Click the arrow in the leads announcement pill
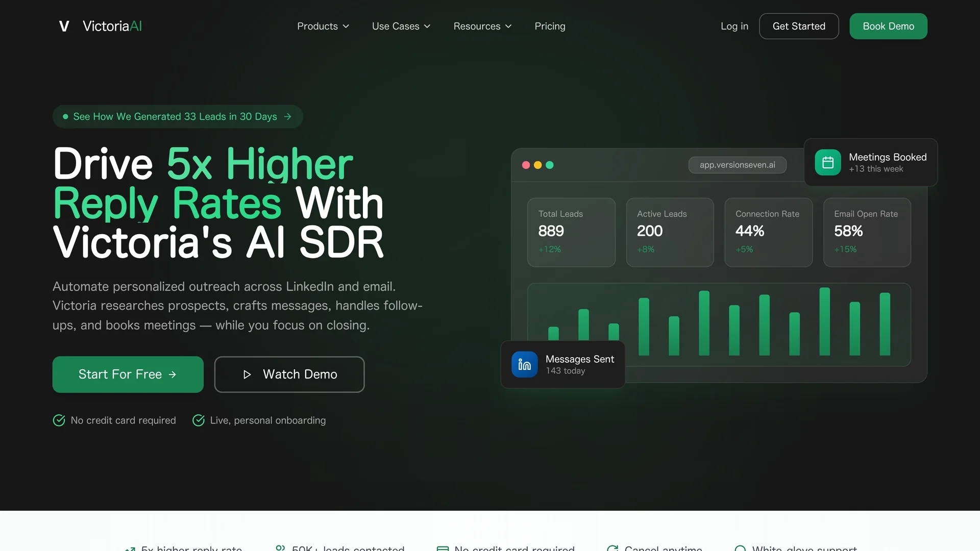Viewport: 980px width, 551px height. pos(288,116)
